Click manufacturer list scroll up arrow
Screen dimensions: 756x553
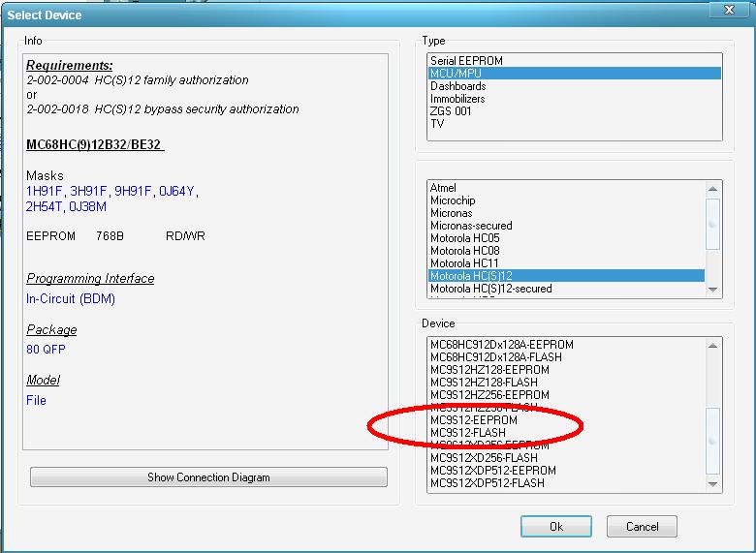click(x=712, y=189)
